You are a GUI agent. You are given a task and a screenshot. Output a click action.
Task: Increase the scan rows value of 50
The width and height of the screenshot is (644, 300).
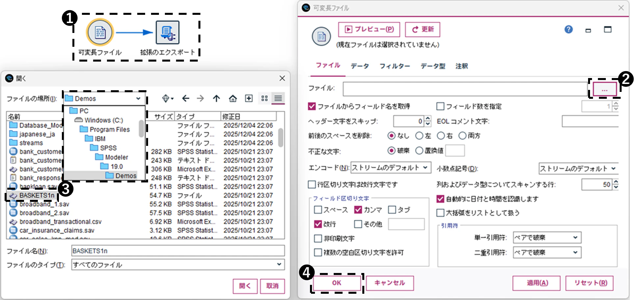[616, 182]
